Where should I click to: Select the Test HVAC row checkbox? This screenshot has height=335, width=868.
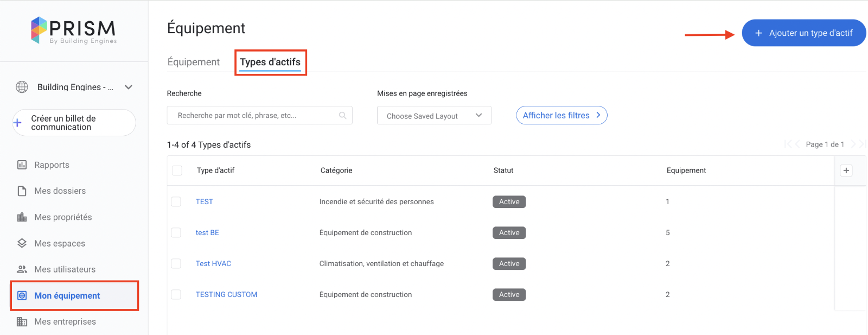[176, 263]
